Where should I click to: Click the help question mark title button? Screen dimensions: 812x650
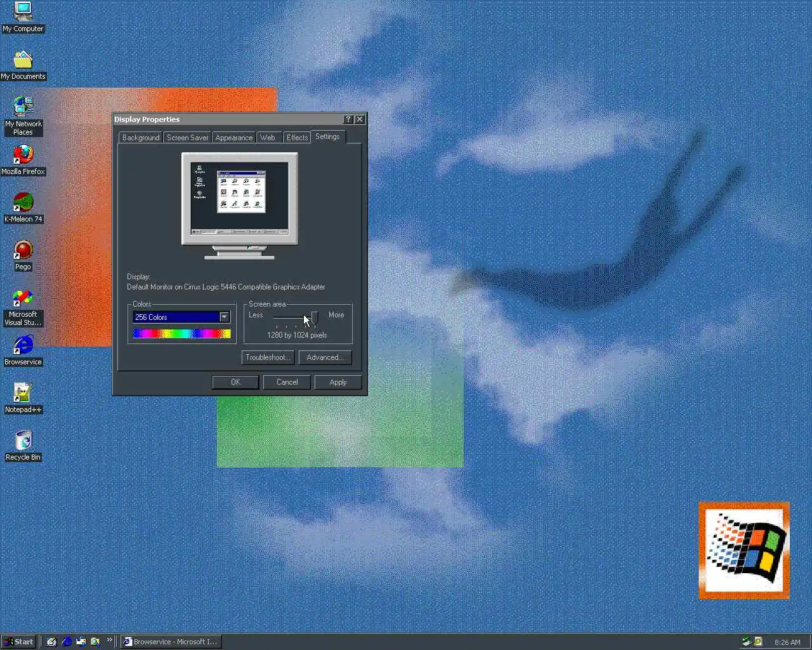pos(348,119)
